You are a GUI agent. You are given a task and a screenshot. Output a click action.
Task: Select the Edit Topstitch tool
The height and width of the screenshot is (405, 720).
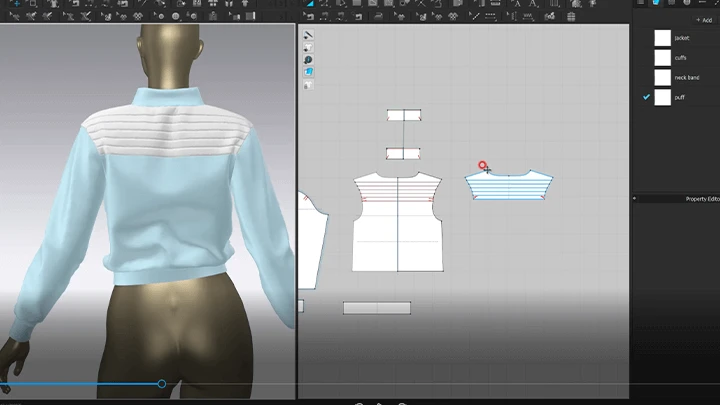click(474, 17)
